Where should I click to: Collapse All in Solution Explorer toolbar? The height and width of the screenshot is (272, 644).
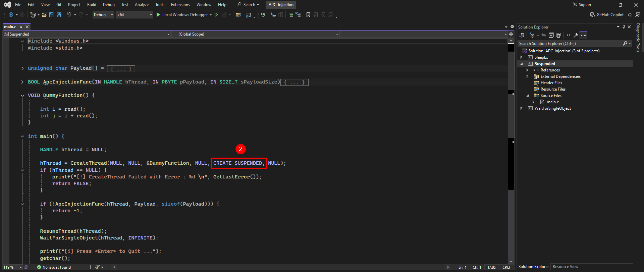pos(551,35)
